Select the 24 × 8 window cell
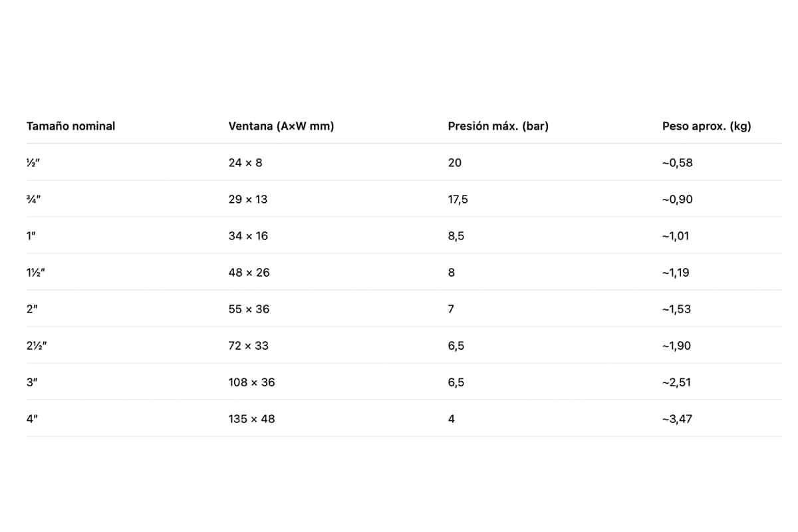Screen dimensions: 798x532 245,162
